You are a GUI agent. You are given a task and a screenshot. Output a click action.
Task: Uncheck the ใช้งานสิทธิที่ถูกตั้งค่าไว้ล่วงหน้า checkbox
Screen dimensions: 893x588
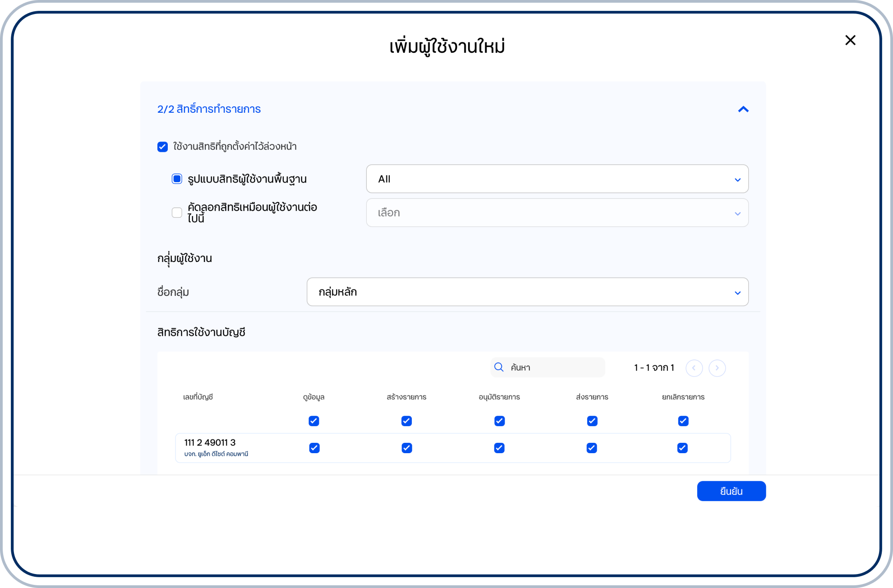pyautogui.click(x=162, y=147)
